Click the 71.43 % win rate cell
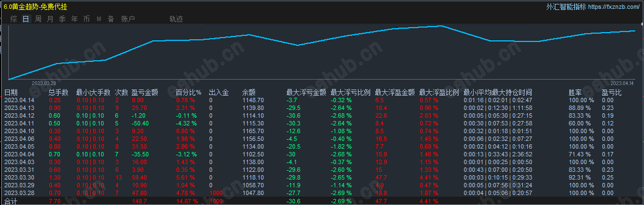 point(580,155)
